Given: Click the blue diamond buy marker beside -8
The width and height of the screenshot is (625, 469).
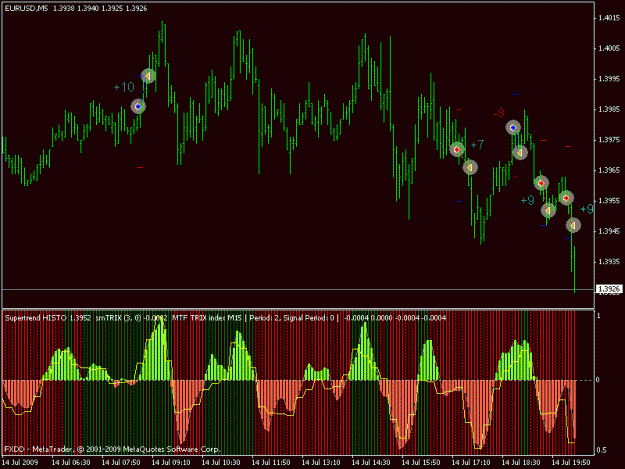Looking at the screenshot, I should tap(513, 128).
